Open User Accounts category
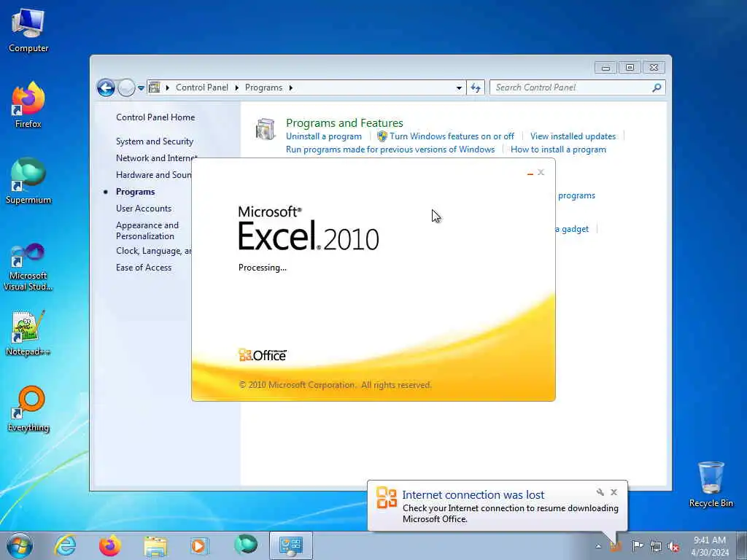Viewport: 747px width, 560px height. (144, 208)
